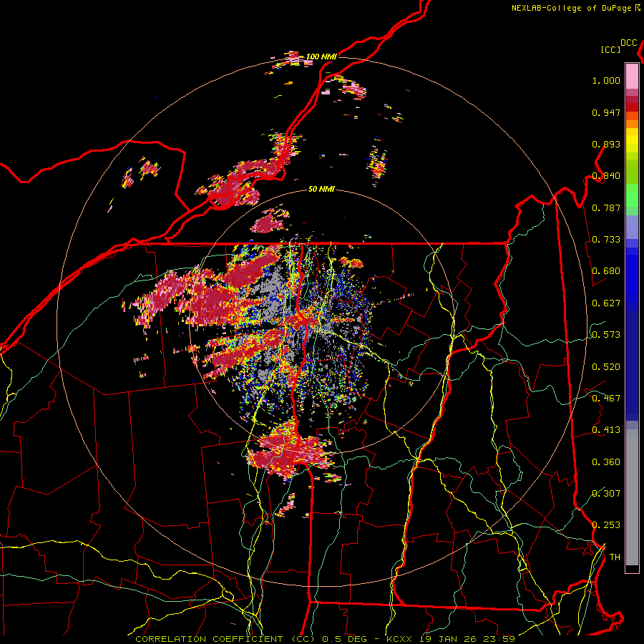Click the 50 NMI range ring label
The image size is (644, 644).
(x=321, y=189)
